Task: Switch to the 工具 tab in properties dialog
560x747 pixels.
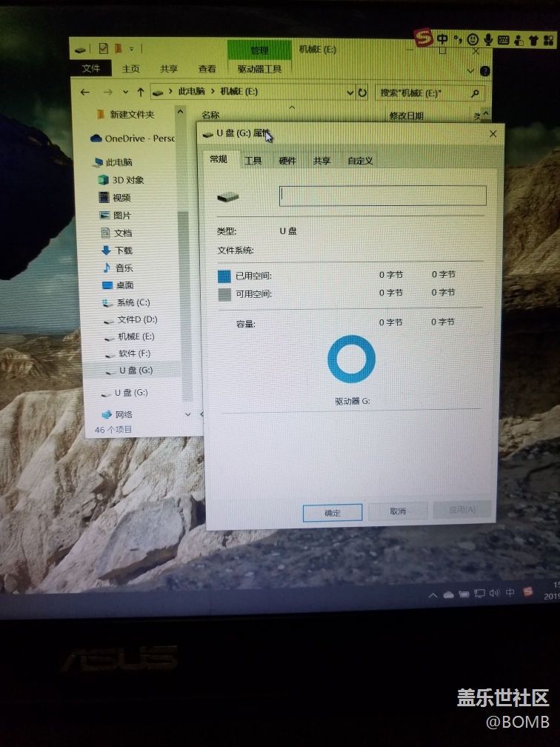Action: 253,160
